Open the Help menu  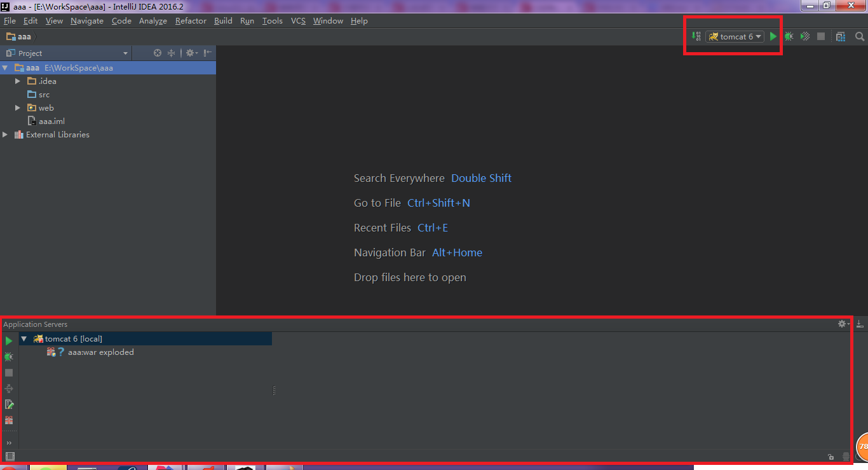[x=359, y=20]
